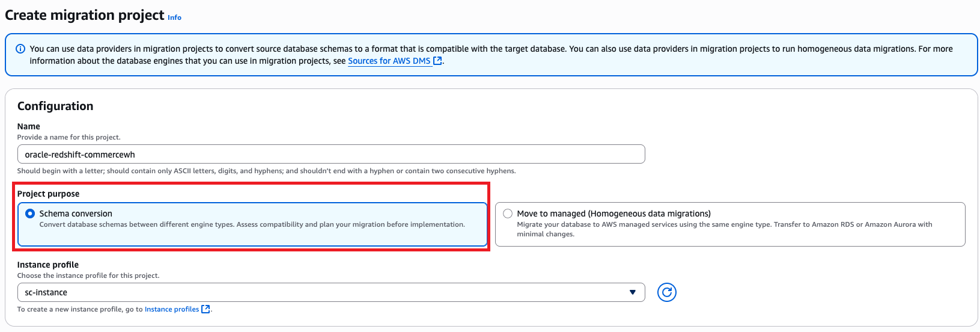Click the info circle icon in blue banner

(20, 49)
